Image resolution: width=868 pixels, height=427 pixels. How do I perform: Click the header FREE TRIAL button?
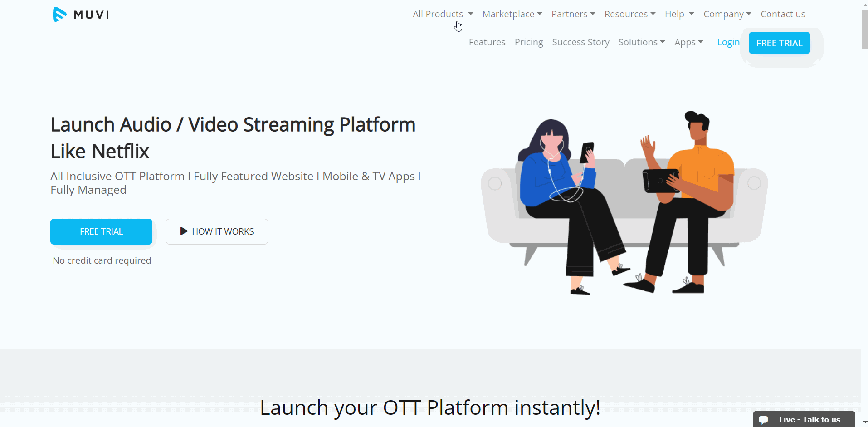[x=779, y=43]
